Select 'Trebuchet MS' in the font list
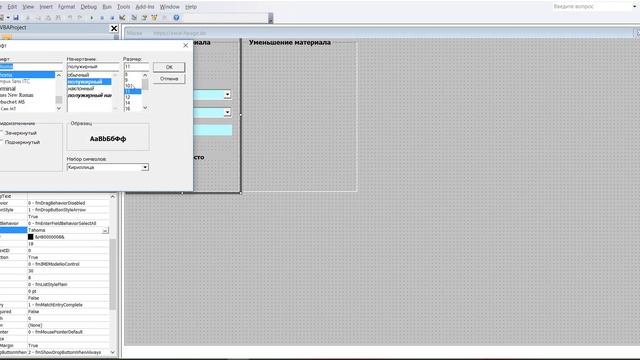 pyautogui.click(x=13, y=102)
